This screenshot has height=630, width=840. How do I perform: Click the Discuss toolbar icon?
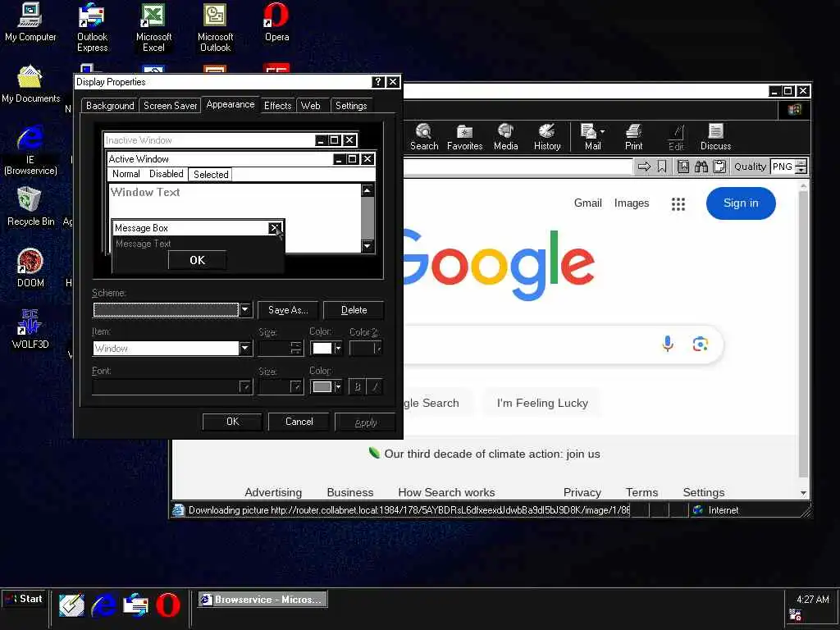coord(715,137)
